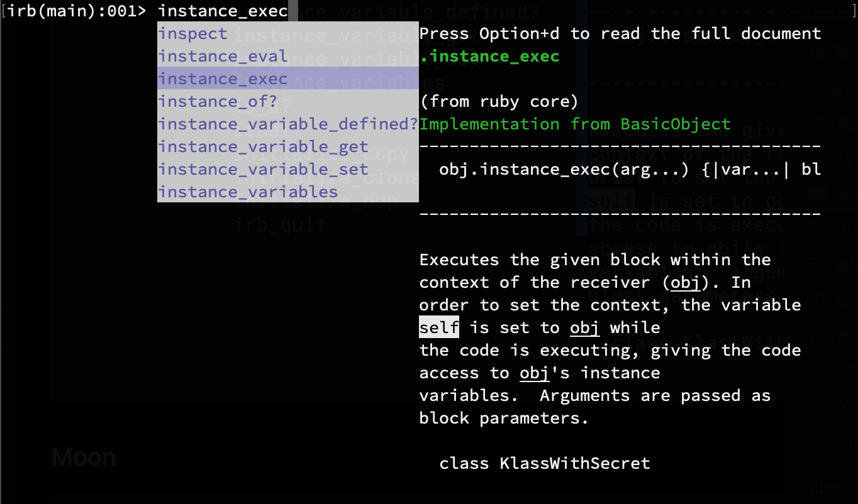Pick instance_of? in the autocomplete popup

287,101
